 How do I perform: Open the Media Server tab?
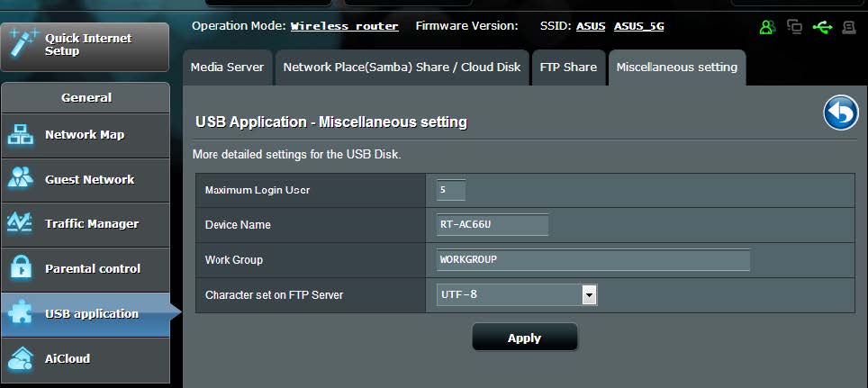pos(228,68)
